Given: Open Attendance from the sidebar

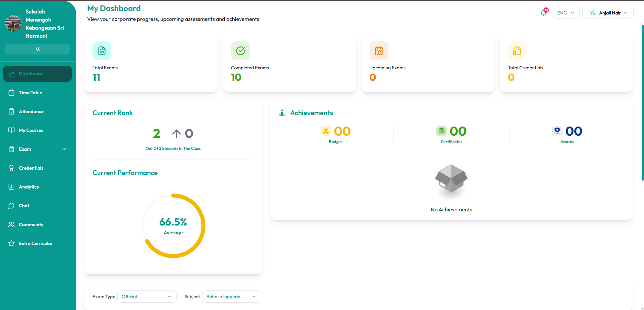Looking at the screenshot, I should pyautogui.click(x=31, y=111).
